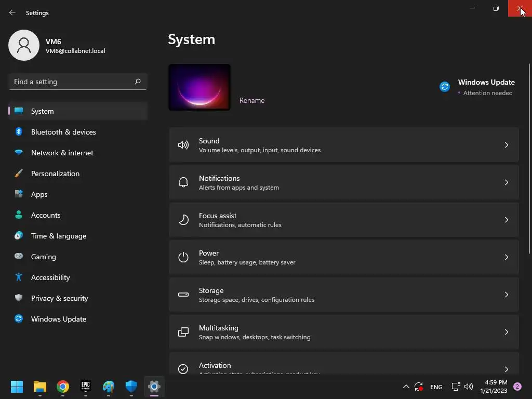Click the Power icon
The height and width of the screenshot is (399, 532).
tap(183, 257)
